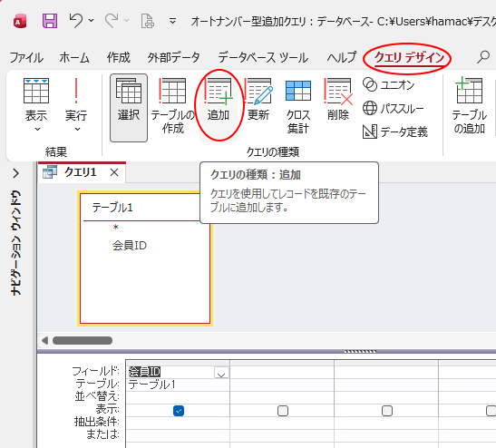Select the asterisk all-fields row in テーブル1
The image size is (496, 448).
[x=115, y=228]
